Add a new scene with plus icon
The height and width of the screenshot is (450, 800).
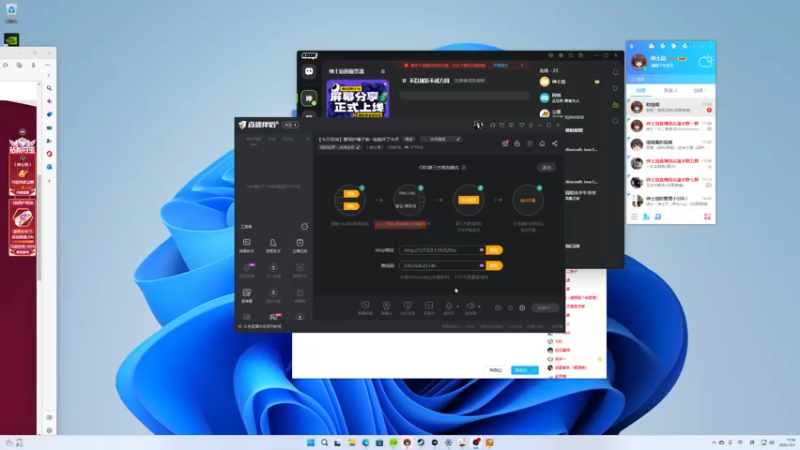tap(307, 139)
